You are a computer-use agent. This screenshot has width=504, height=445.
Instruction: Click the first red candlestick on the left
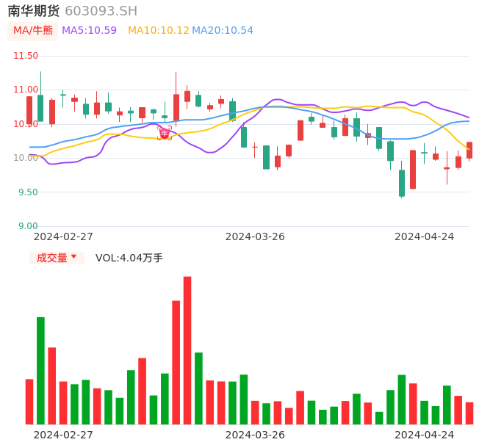(x=29, y=111)
